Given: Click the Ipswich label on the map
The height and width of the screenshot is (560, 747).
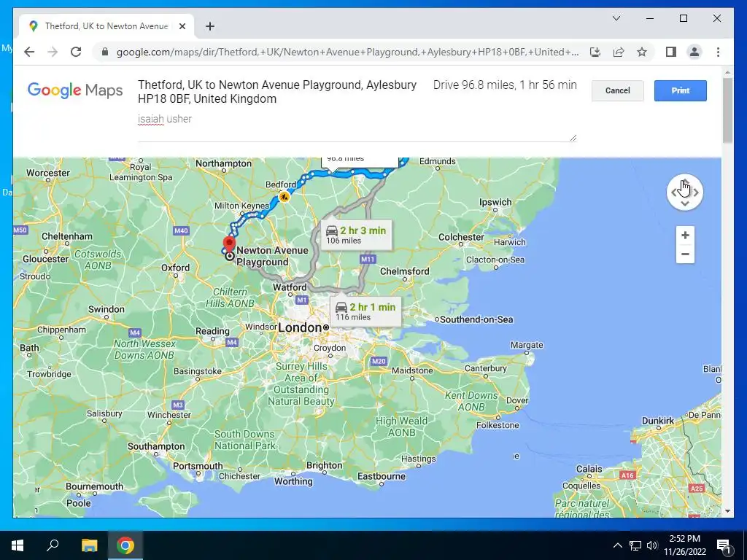Looking at the screenshot, I should (x=495, y=202).
